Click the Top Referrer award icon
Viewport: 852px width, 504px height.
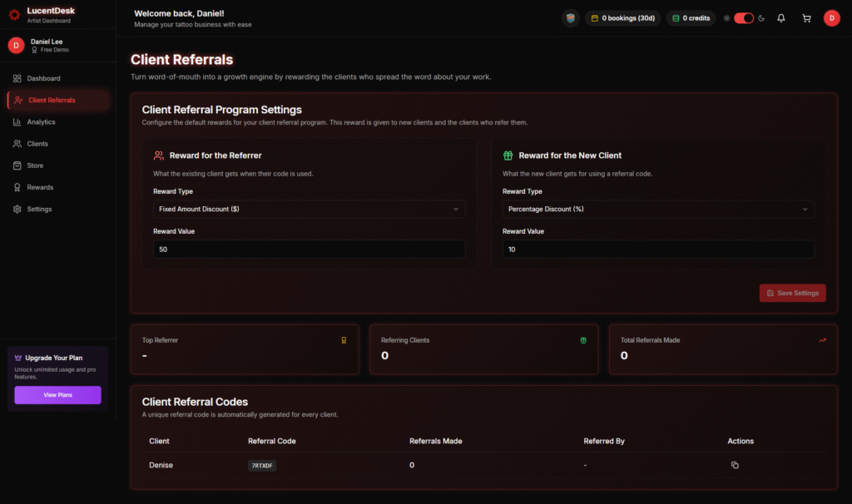[344, 340]
